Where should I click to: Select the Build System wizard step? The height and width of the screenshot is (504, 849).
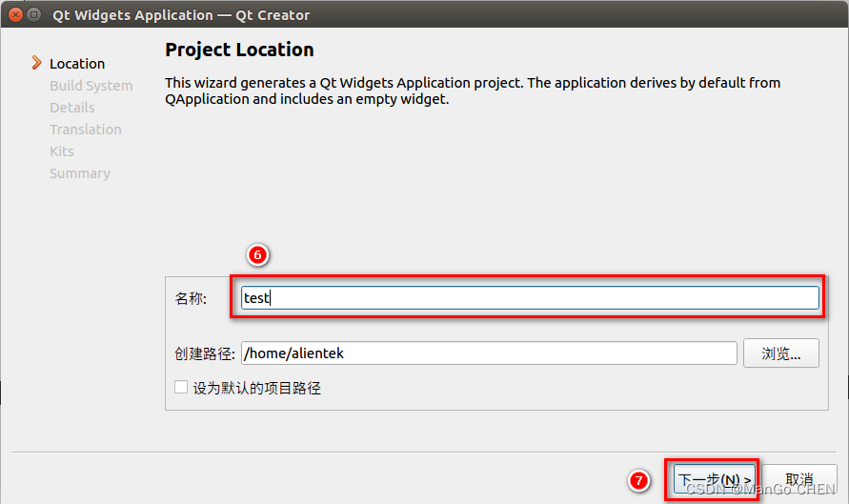[x=91, y=86]
